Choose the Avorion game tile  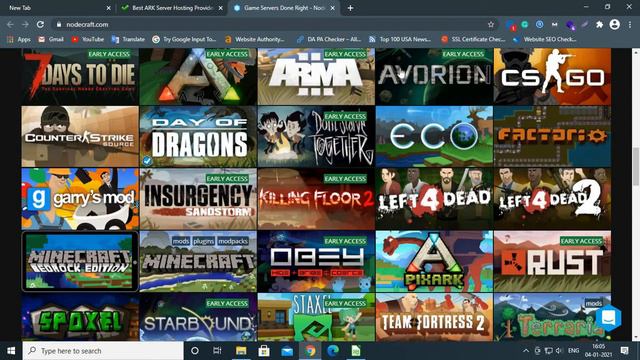434,76
